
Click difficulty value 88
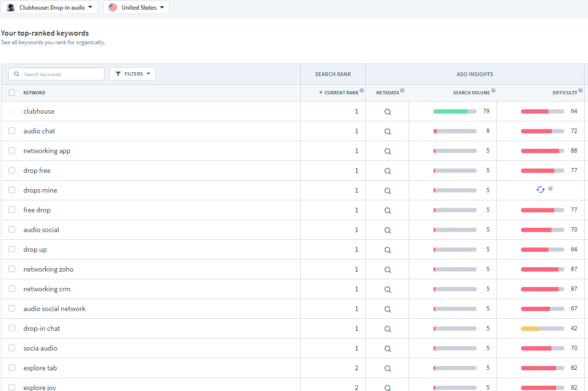coord(574,151)
